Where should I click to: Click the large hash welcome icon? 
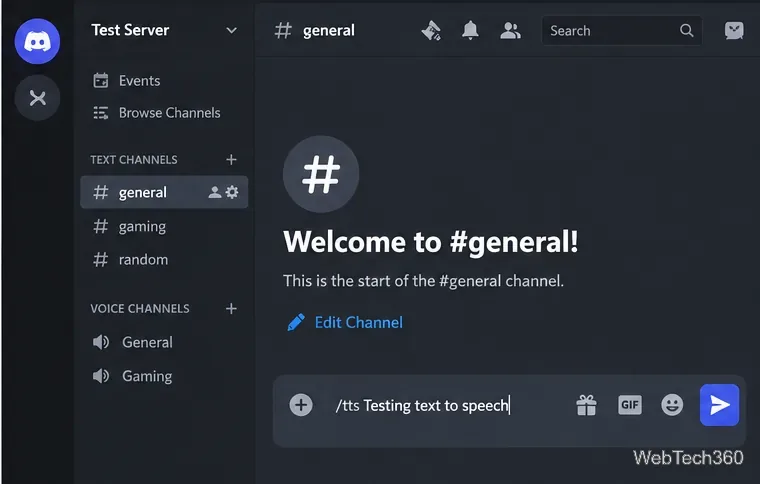(321, 174)
